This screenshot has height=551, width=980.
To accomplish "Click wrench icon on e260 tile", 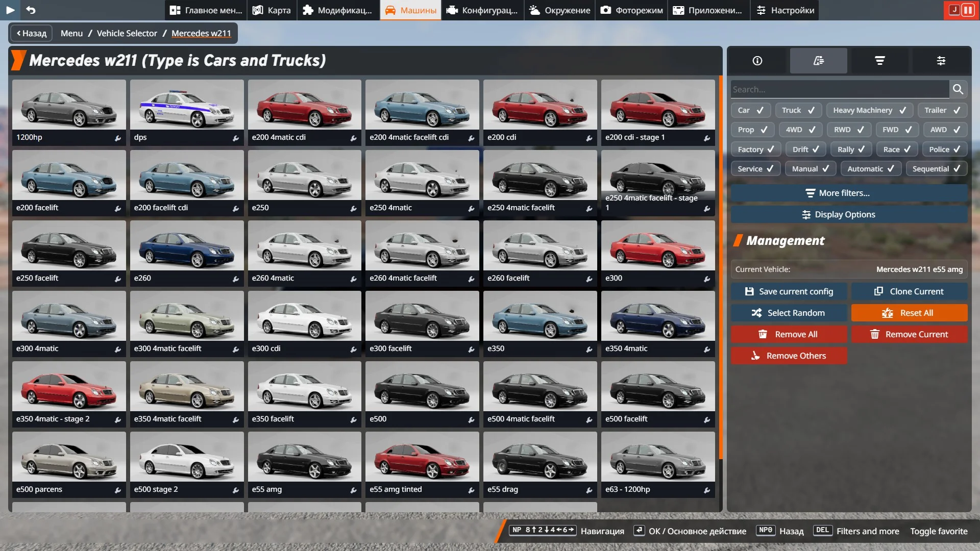I will coord(236,279).
